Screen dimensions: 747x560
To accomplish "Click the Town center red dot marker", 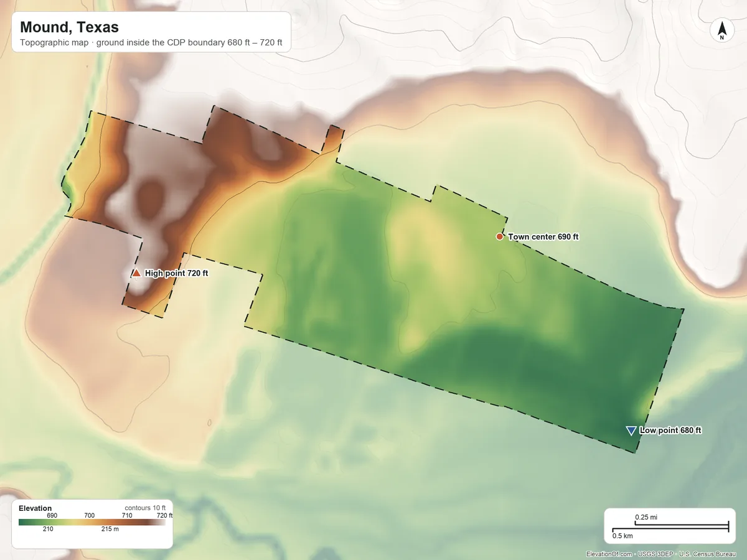I will tap(499, 236).
